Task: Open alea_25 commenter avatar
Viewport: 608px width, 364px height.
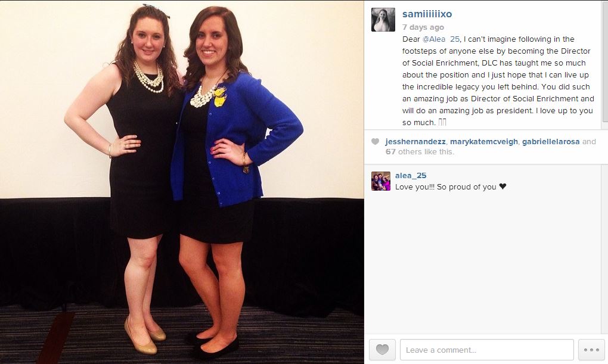Action: [381, 181]
